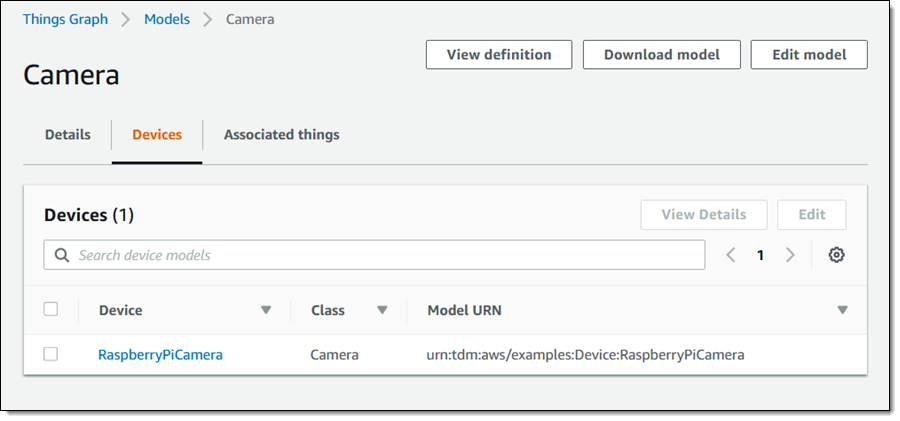
Task: Select all devices header checkbox
Action: 51,310
